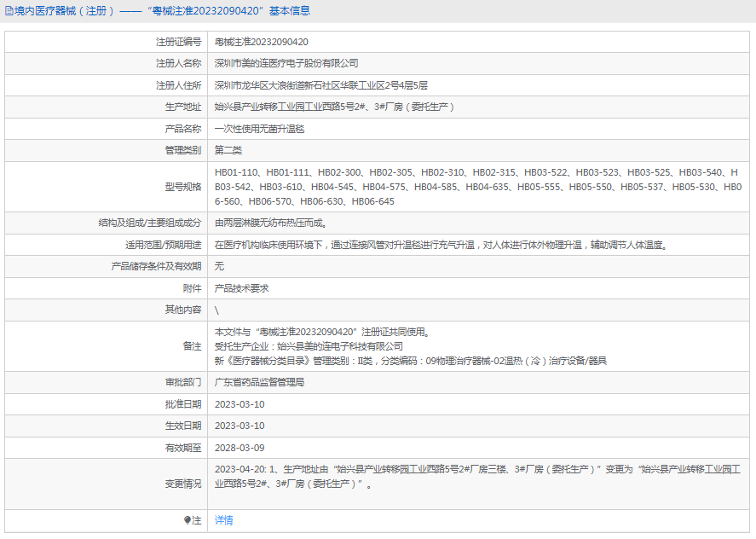Click the 生产地址 label
This screenshot has height=539, width=756.
pos(183,107)
